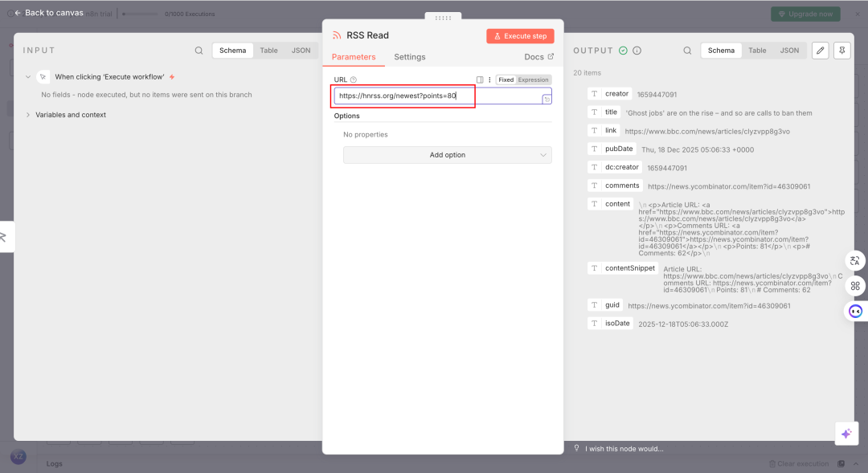Click the pubDate field pill
This screenshot has height=473, width=868.
(x=612, y=149)
